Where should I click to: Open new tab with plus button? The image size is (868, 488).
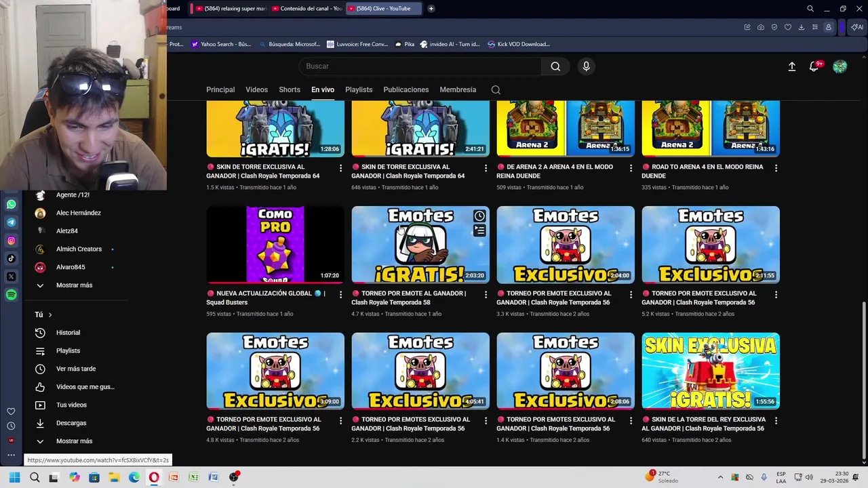pyautogui.click(x=431, y=9)
